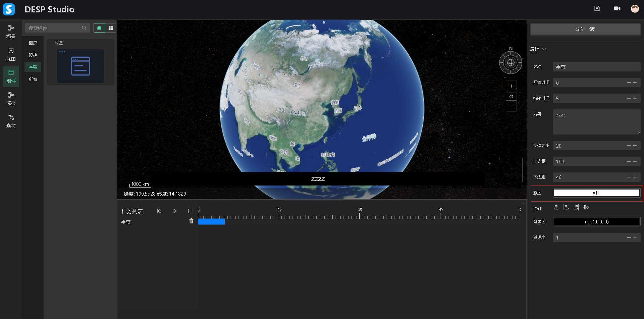Screen dimensions: 644x319
Task: Switch to the 所有 category tab
Action: 33,79
